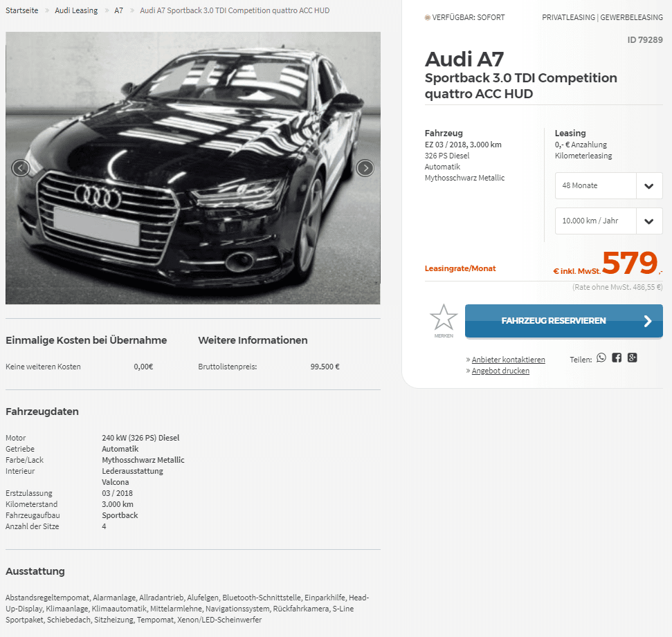Open the 48 Monate duration dropdown
The image size is (672, 637).
608,185
